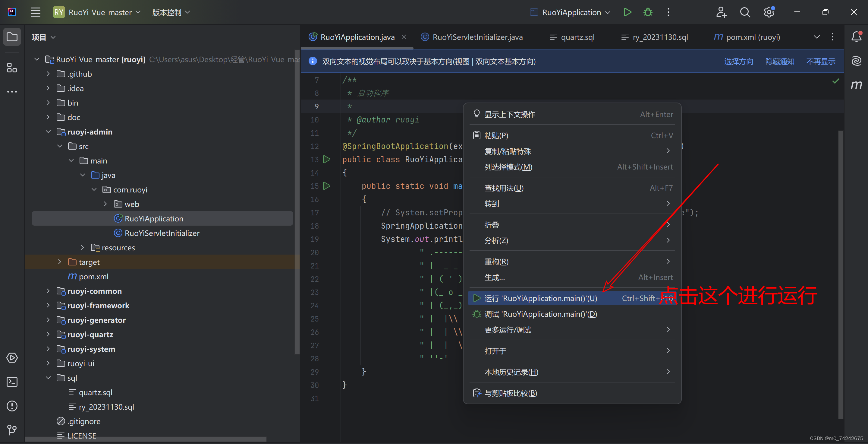This screenshot has width=868, height=444.
Task: Click 隐藏通知 link
Action: coord(780,61)
